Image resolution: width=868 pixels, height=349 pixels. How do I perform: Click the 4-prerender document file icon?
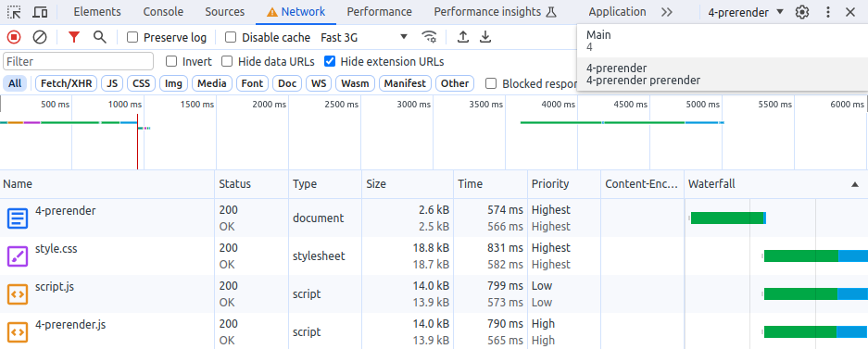point(18,218)
